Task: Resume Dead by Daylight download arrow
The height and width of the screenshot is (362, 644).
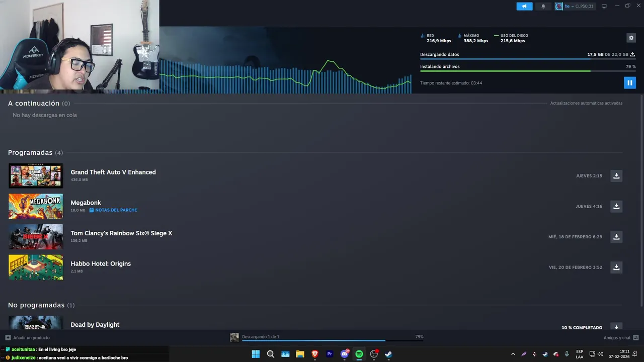Action: (616, 326)
